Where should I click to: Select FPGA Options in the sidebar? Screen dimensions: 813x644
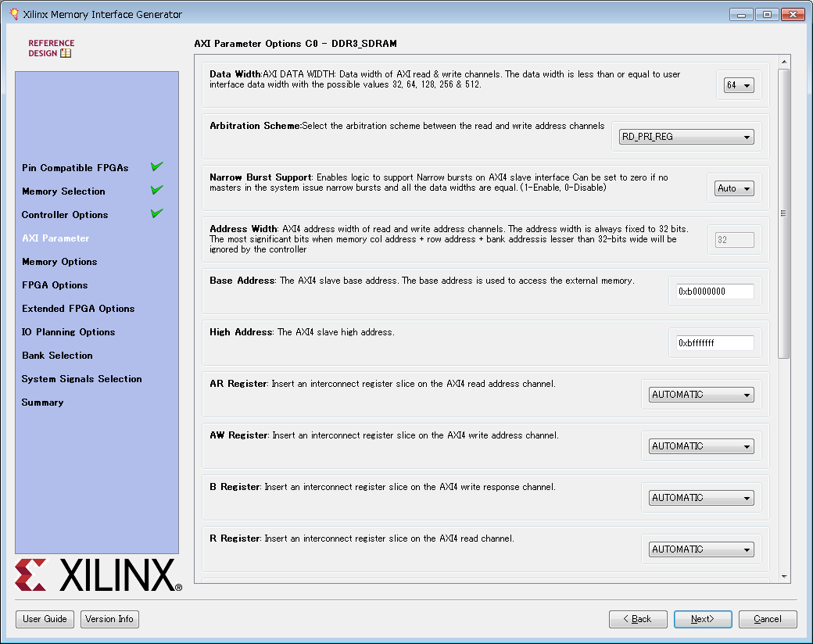[55, 285]
